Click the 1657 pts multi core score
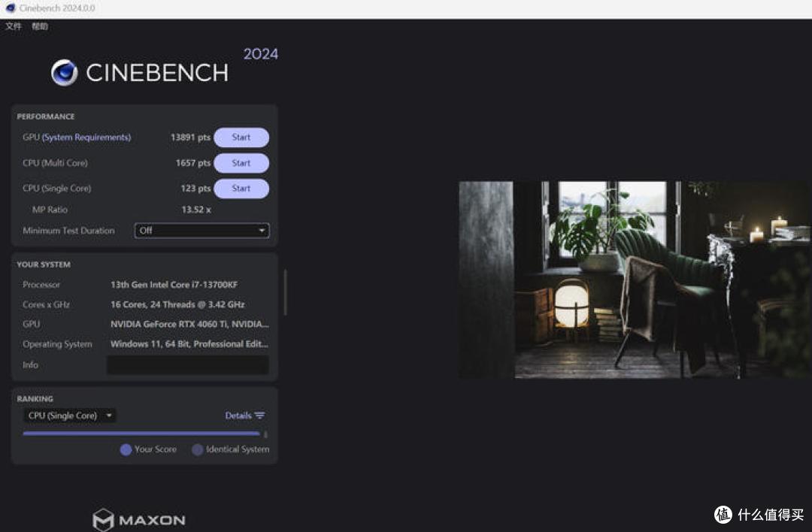 [192, 163]
